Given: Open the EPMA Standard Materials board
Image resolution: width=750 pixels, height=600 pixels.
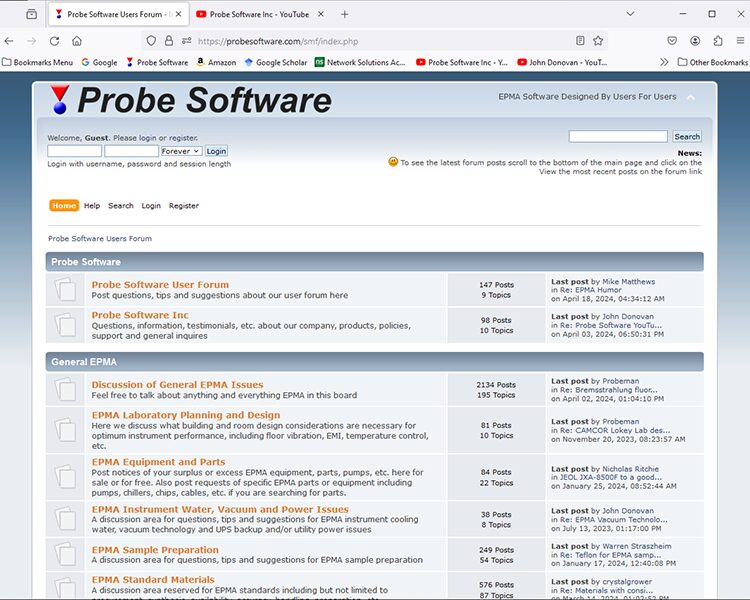Looking at the screenshot, I should 153,579.
